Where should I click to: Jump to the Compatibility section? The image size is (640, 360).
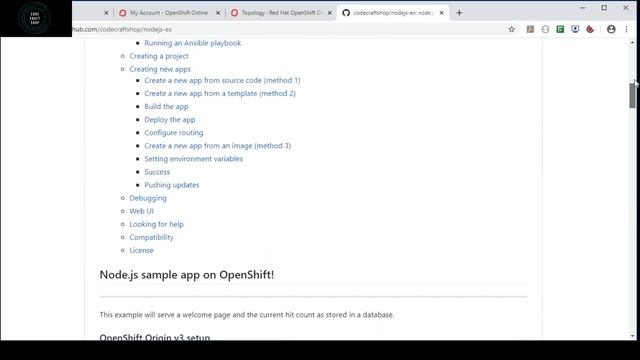(x=151, y=237)
